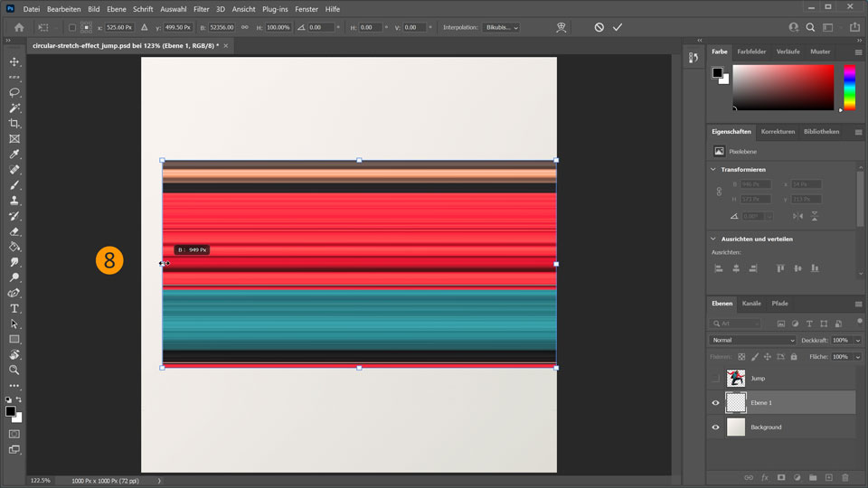Image resolution: width=868 pixels, height=488 pixels.
Task: Select the Zoom tool
Action: [14, 370]
